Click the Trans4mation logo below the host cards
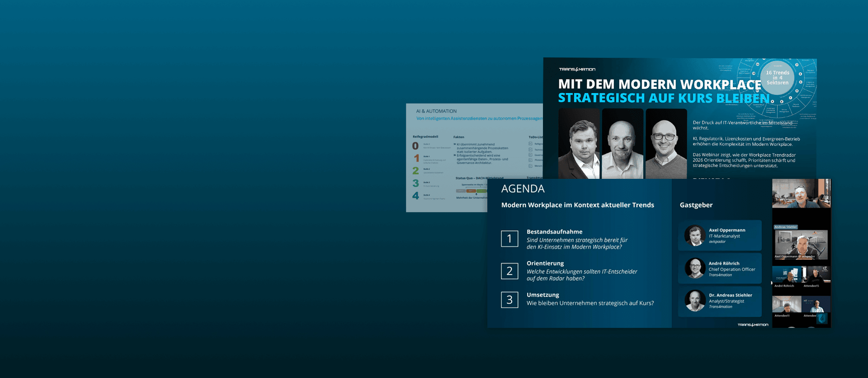This screenshot has width=868, height=378. tap(753, 325)
